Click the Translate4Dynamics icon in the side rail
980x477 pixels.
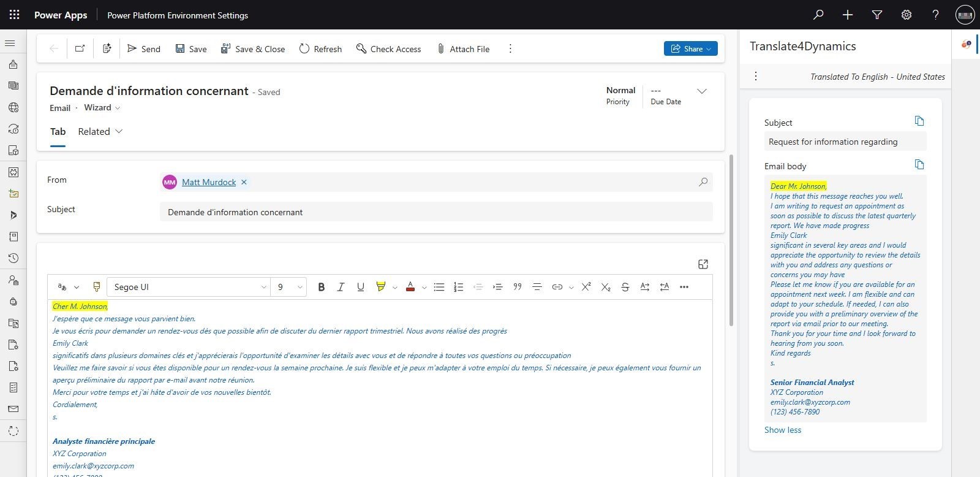(966, 45)
